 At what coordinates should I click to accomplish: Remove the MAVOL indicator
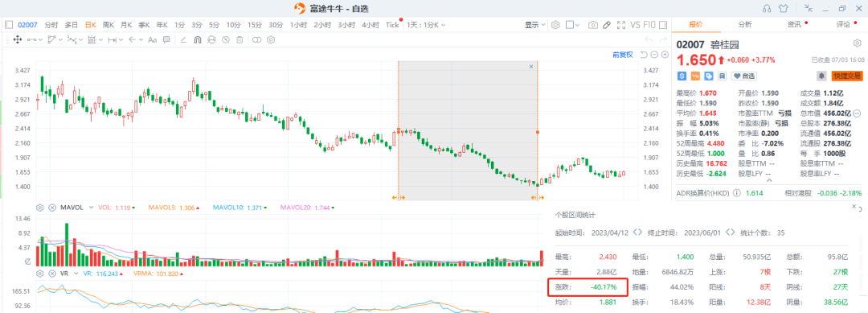(x=52, y=208)
